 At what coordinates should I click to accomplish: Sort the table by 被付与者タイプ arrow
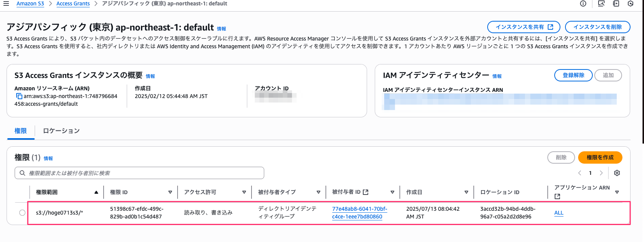pyautogui.click(x=319, y=192)
